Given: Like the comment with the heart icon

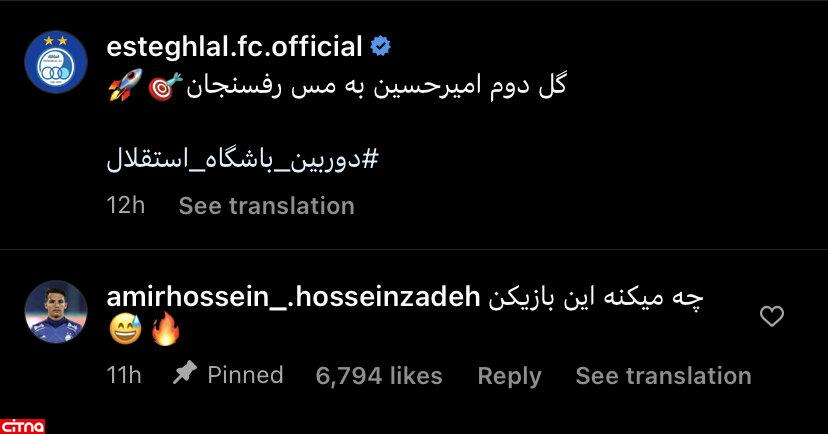Looking at the screenshot, I should [x=772, y=317].
